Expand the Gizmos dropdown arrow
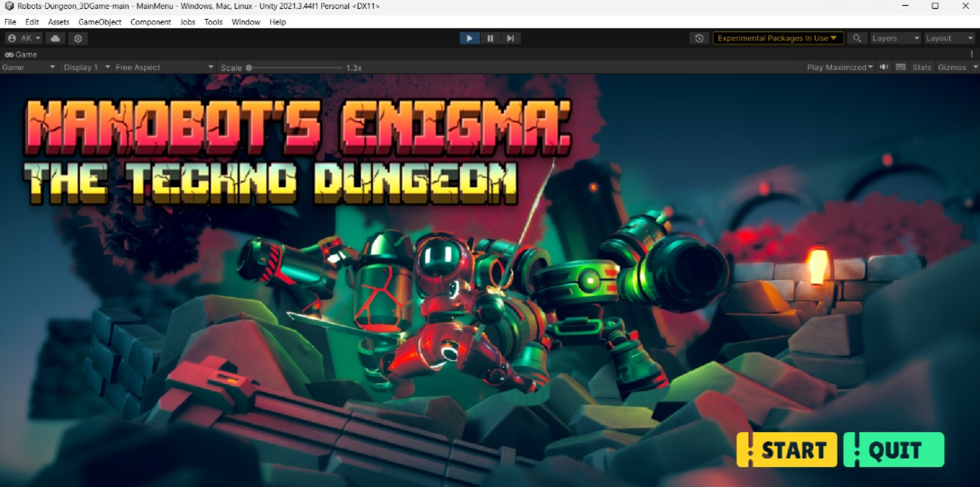980x487 pixels. [975, 68]
